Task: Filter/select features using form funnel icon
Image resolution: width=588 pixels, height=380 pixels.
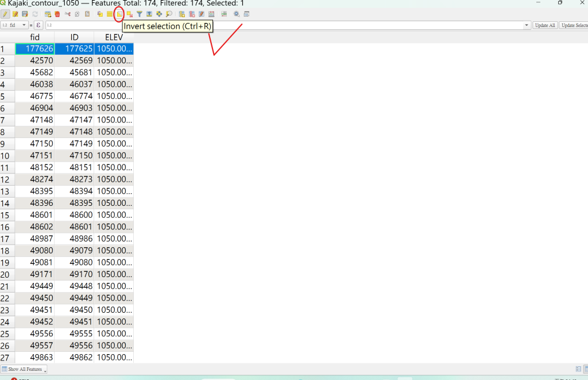Action: [x=139, y=14]
